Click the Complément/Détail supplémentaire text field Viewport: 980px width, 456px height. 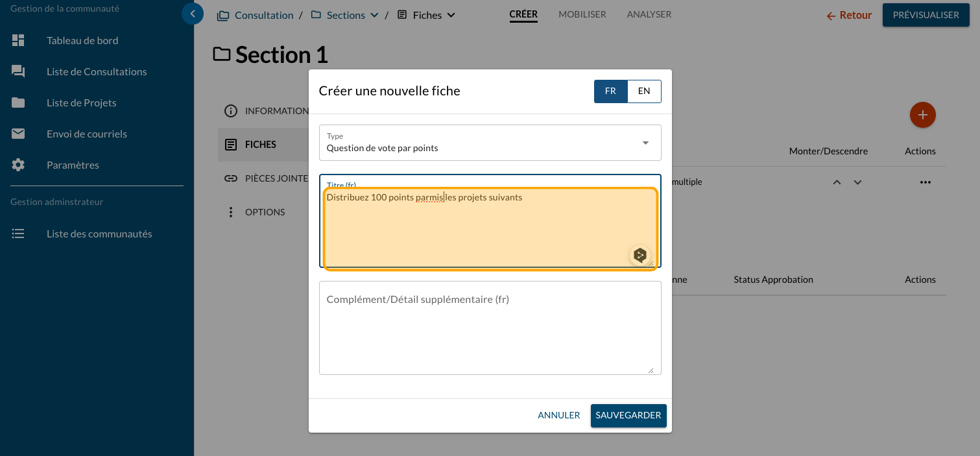point(490,328)
